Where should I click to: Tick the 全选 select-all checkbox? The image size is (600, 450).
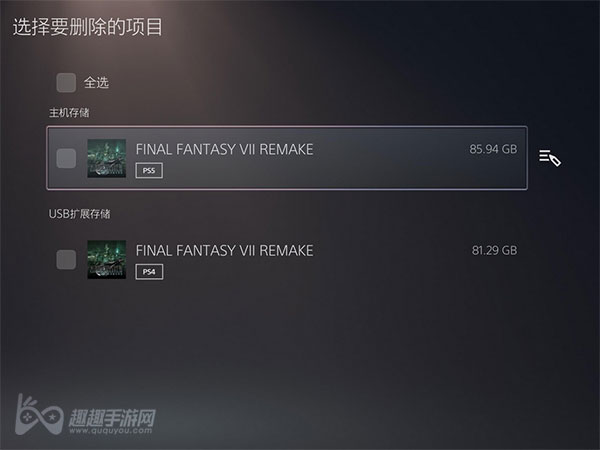[x=66, y=83]
